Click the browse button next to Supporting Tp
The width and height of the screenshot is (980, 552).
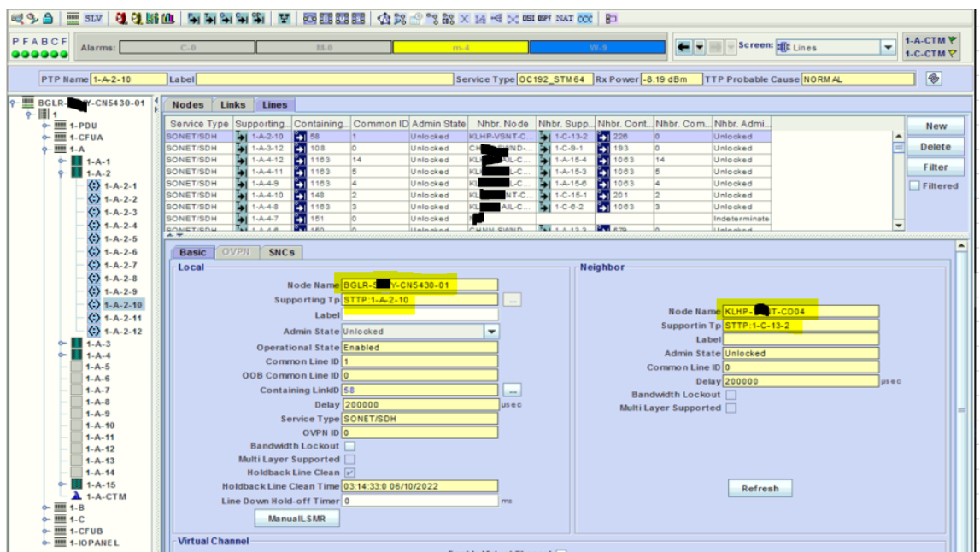513,300
